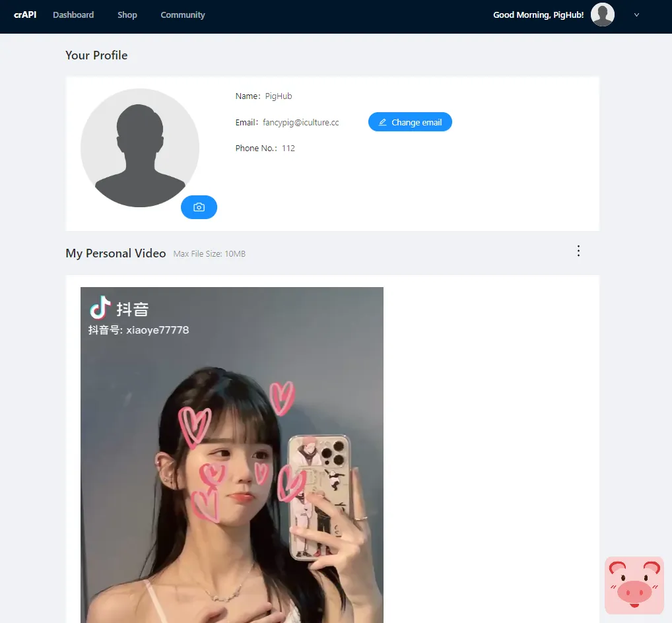Image resolution: width=672 pixels, height=623 pixels.
Task: Click the crAPI logo in navbar
Action: 25,15
